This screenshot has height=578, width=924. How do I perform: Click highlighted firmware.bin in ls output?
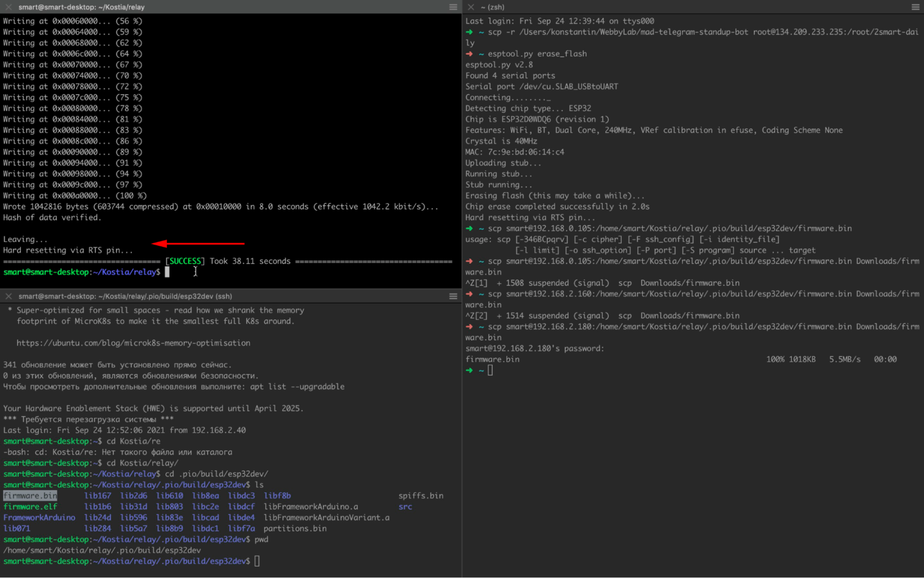pos(30,495)
